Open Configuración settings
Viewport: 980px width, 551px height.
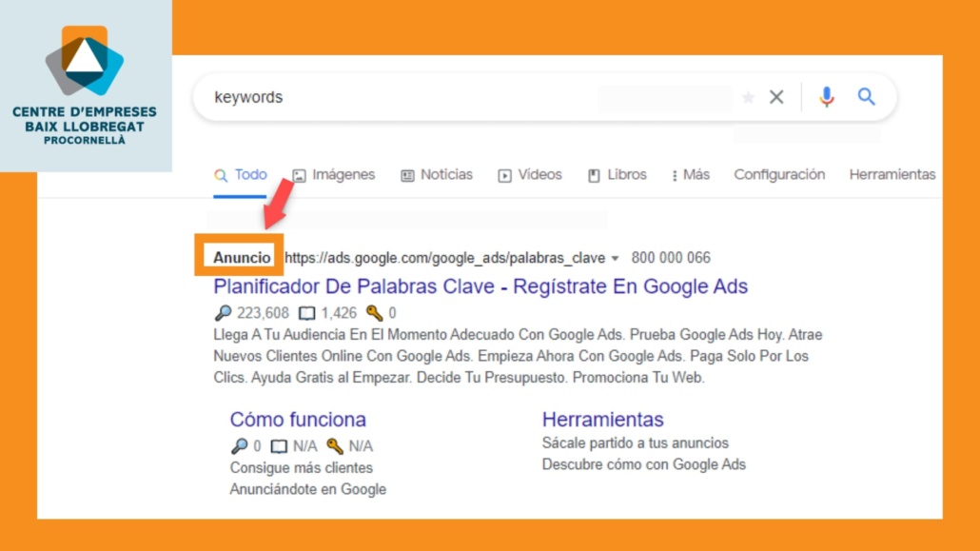tap(779, 174)
